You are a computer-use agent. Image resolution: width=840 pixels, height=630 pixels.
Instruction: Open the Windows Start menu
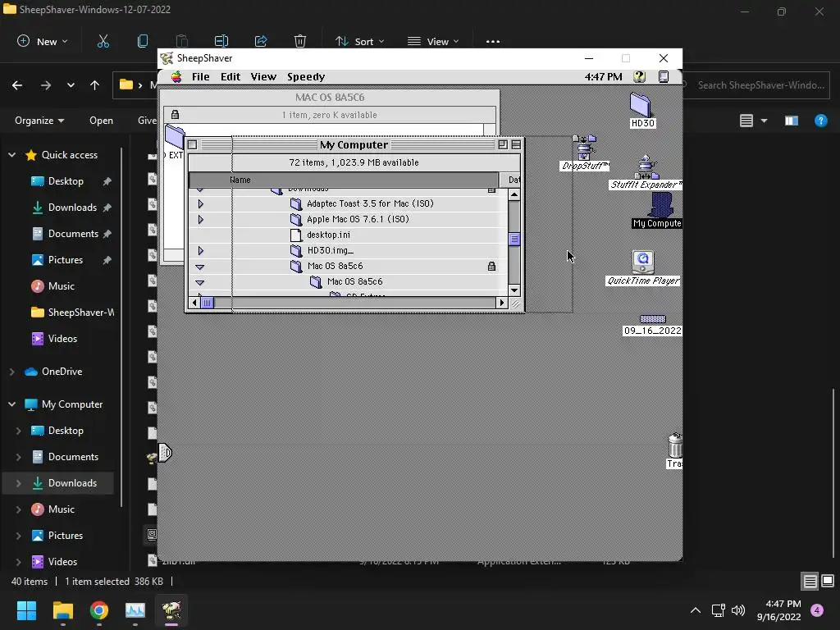click(x=26, y=610)
